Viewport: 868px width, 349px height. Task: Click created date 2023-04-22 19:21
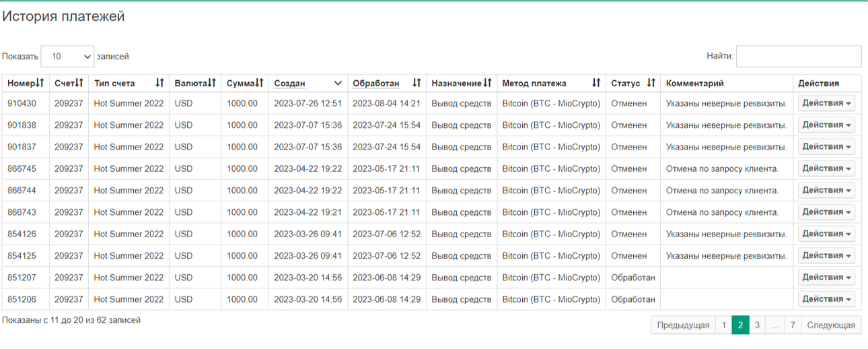pyautogui.click(x=308, y=212)
